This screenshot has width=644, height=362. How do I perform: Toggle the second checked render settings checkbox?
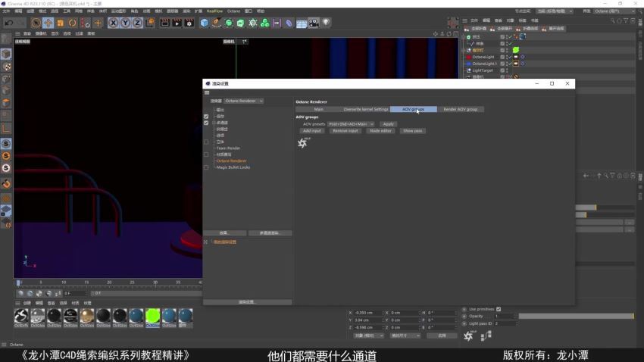pos(206,123)
